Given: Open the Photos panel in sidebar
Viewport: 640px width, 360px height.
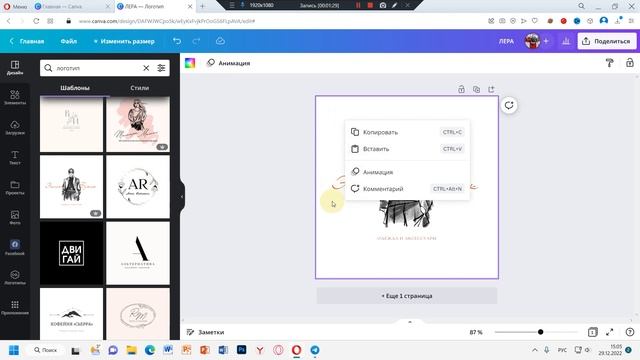Looking at the screenshot, I should pos(15,218).
